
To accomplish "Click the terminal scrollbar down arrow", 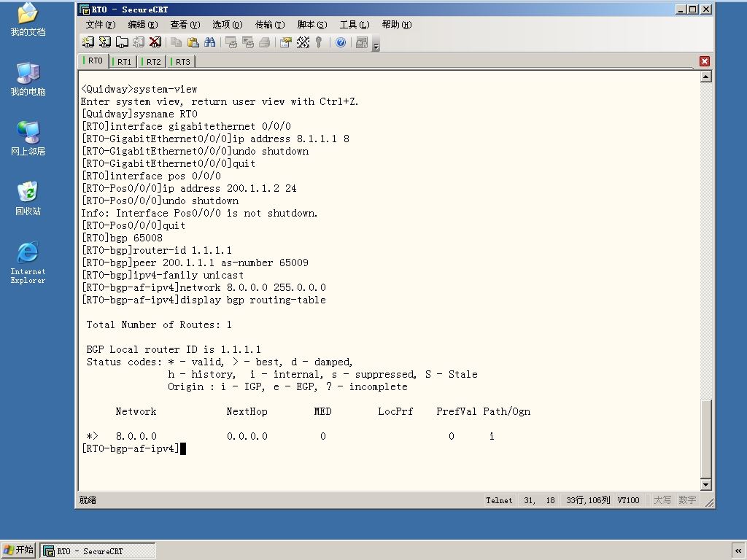I will (x=706, y=485).
